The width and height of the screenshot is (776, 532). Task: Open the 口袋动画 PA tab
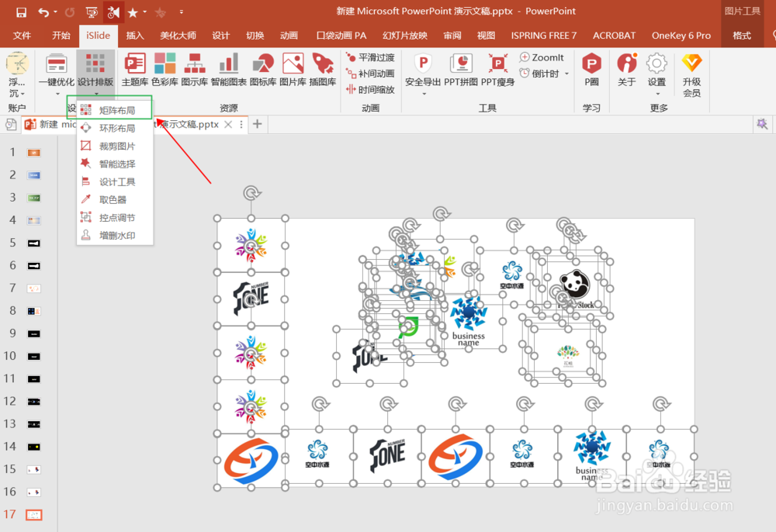(341, 36)
